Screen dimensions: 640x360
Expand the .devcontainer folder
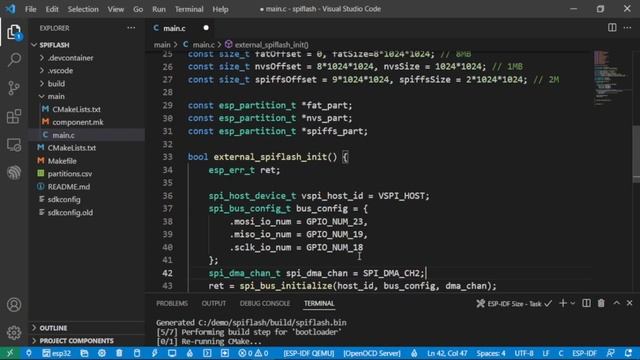[x=87, y=58]
